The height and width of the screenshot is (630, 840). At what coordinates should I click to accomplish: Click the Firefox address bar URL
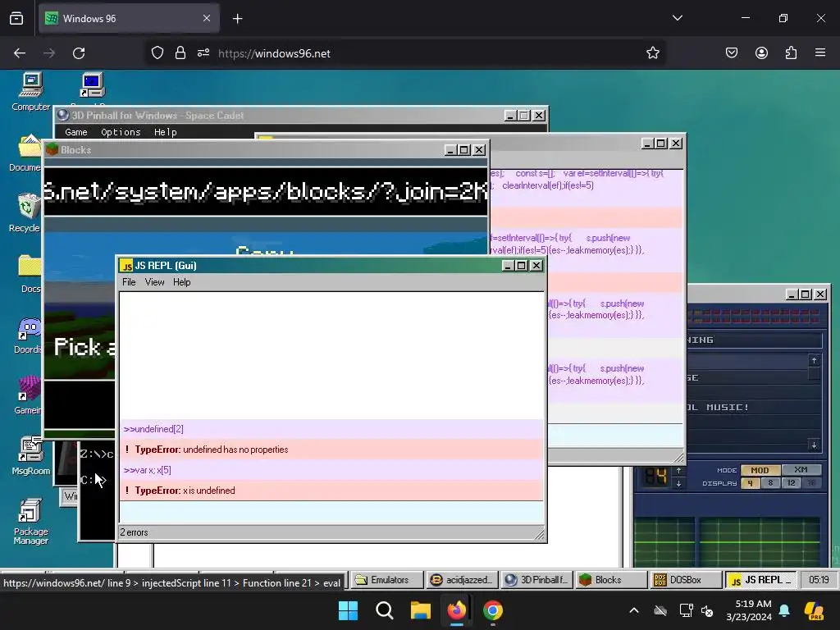[x=274, y=53]
